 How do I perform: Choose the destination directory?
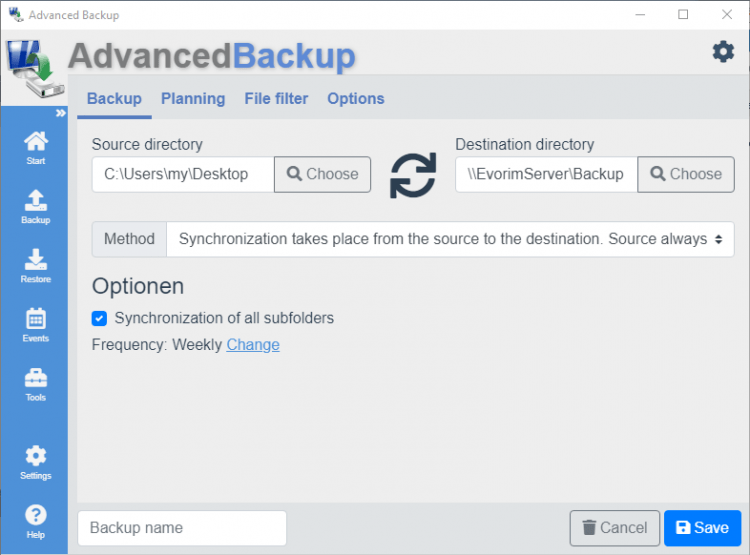686,174
